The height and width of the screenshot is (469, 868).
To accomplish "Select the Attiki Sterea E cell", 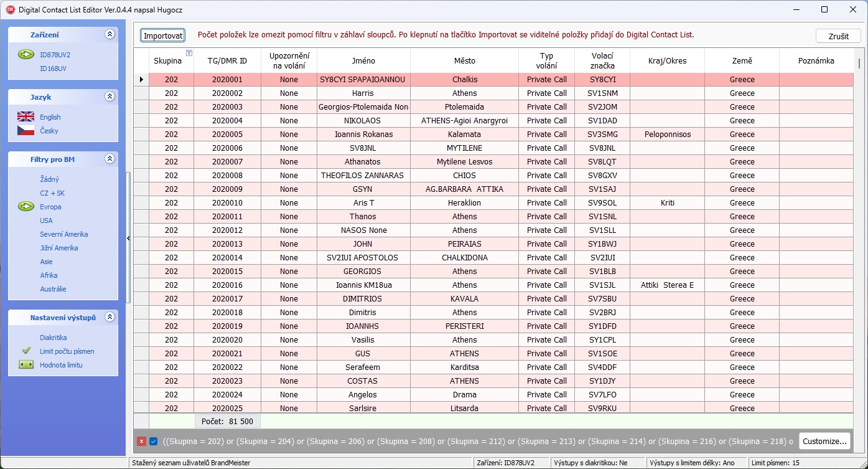I will (667, 285).
